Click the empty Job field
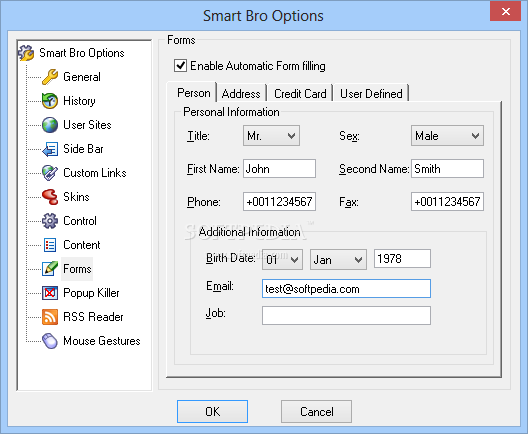 (x=346, y=315)
